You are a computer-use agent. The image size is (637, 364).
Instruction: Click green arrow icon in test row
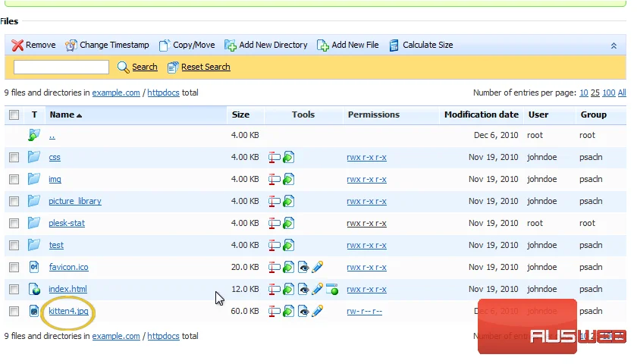288,245
